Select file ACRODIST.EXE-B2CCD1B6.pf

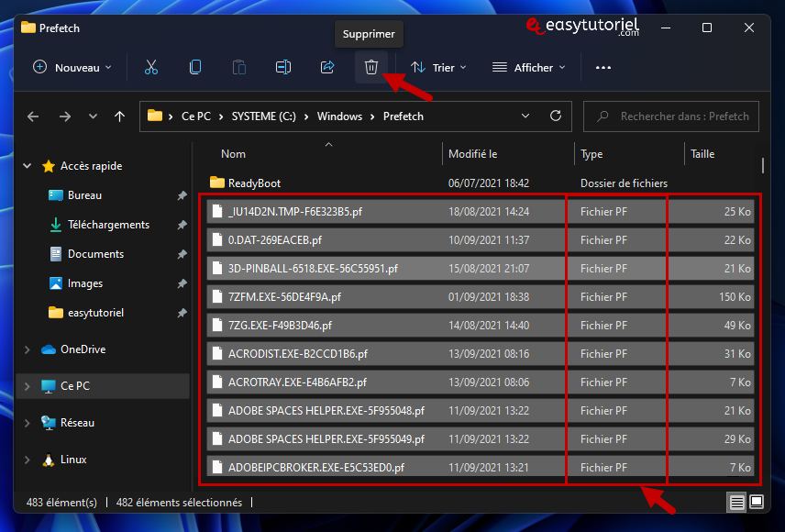tap(481, 354)
